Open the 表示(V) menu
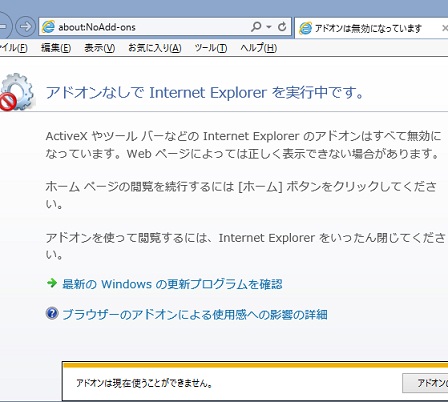The width and height of the screenshot is (448, 402). tap(99, 48)
